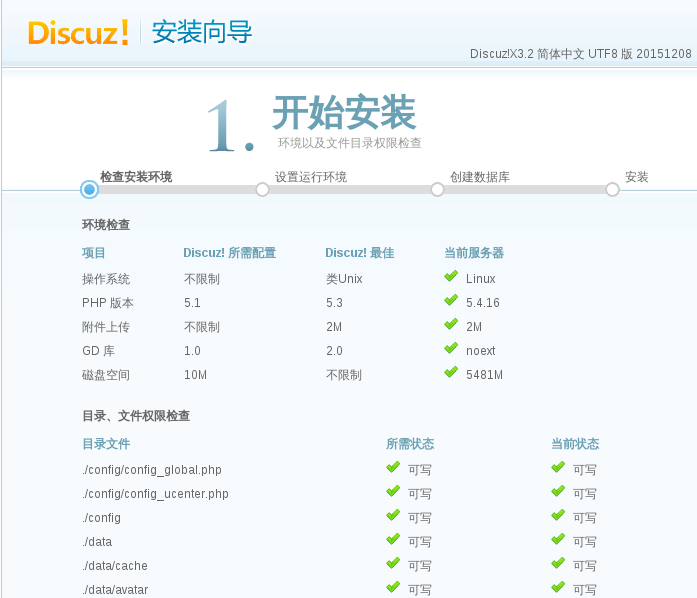Click current-status checkmark for ./config row
The width and height of the screenshot is (697, 598).
[558, 516]
